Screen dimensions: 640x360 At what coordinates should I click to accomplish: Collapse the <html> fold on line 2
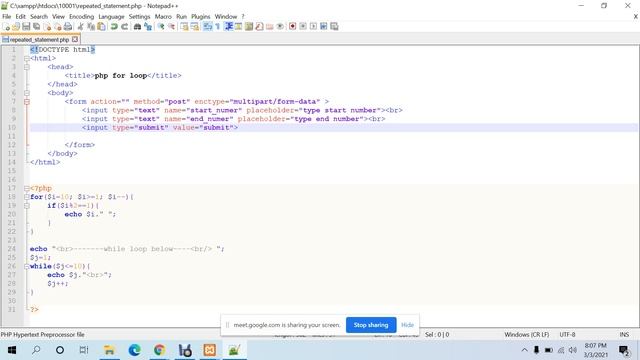(x=27, y=58)
